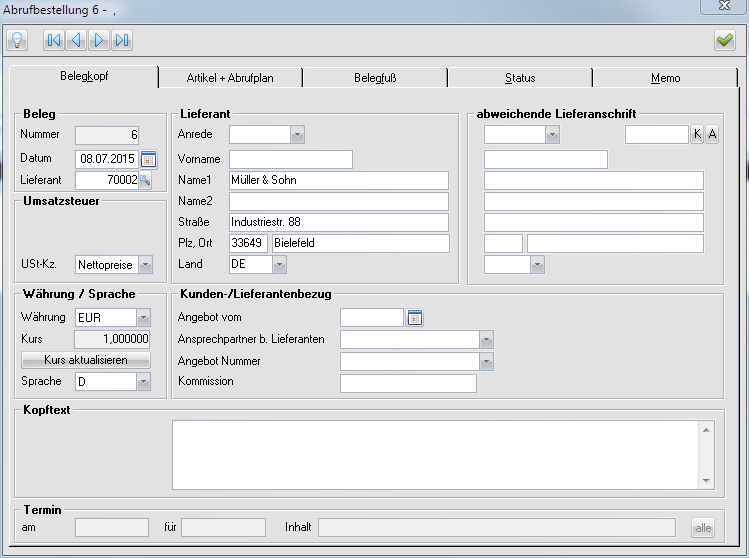Click the light bulb help icon
Viewport: 749px width, 558px height.
[x=17, y=40]
